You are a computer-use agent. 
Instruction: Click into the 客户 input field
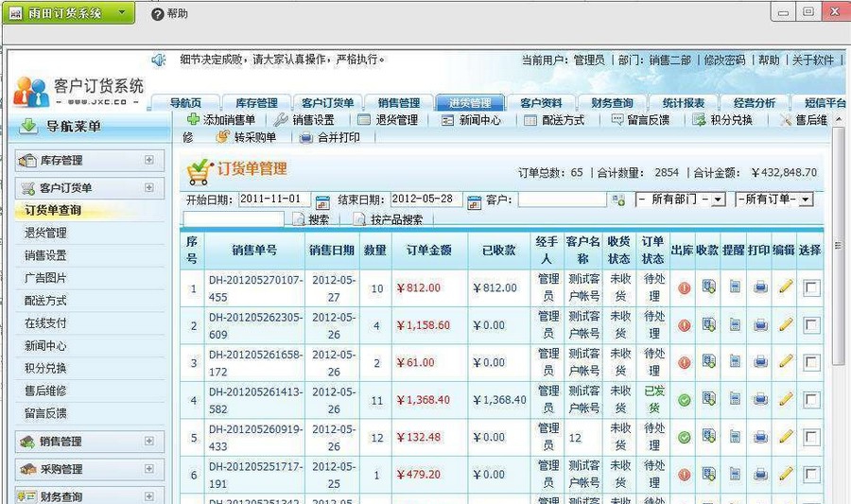pos(563,200)
